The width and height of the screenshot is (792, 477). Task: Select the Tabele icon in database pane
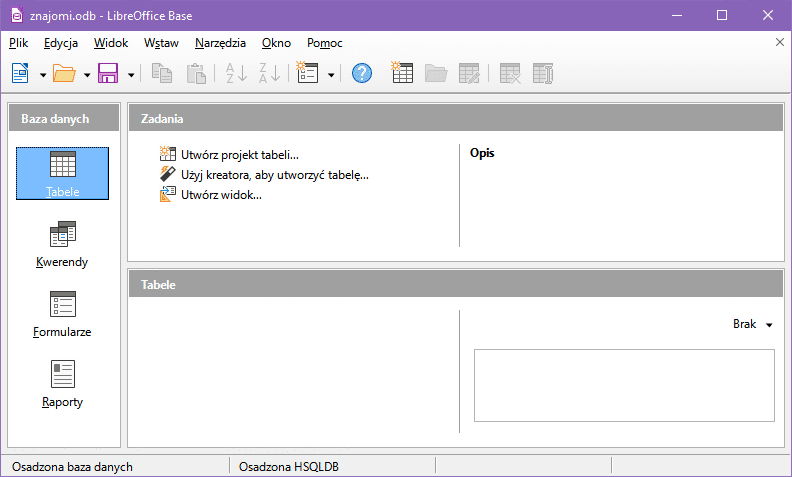(62, 172)
